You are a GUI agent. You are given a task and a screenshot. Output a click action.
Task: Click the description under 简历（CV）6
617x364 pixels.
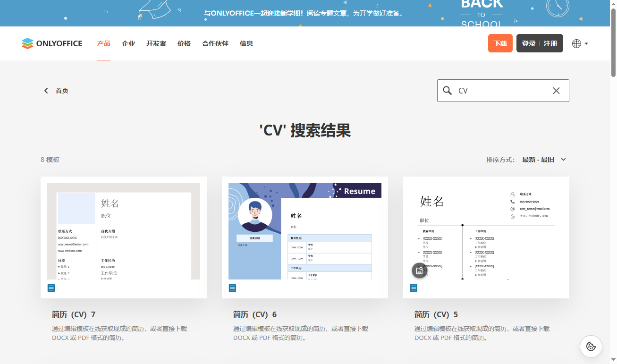pos(301,333)
